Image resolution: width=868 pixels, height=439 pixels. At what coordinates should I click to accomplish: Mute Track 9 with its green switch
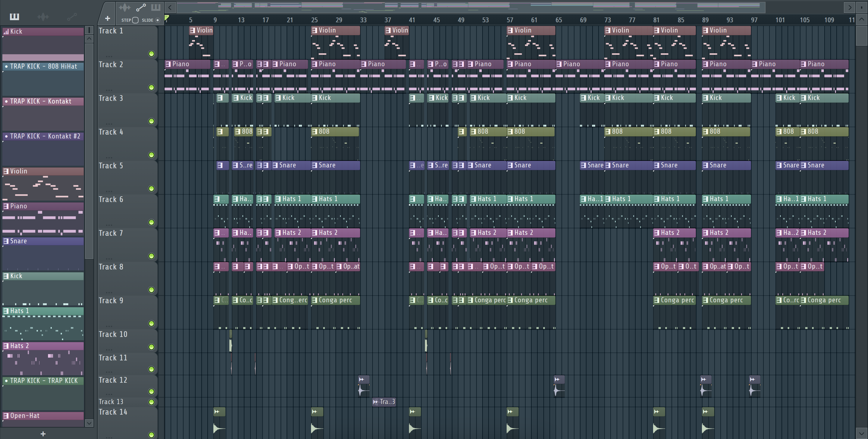[151, 323]
